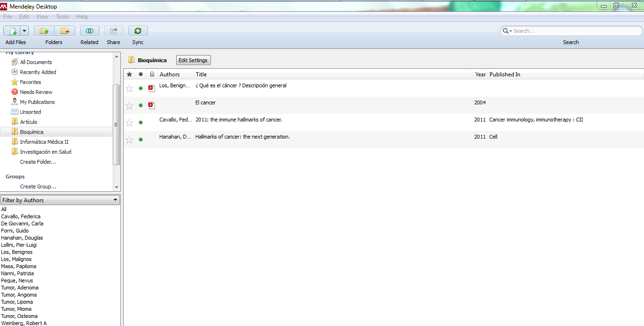This screenshot has height=326, width=644.
Task: Click the Cell journal entry
Action: (493, 137)
